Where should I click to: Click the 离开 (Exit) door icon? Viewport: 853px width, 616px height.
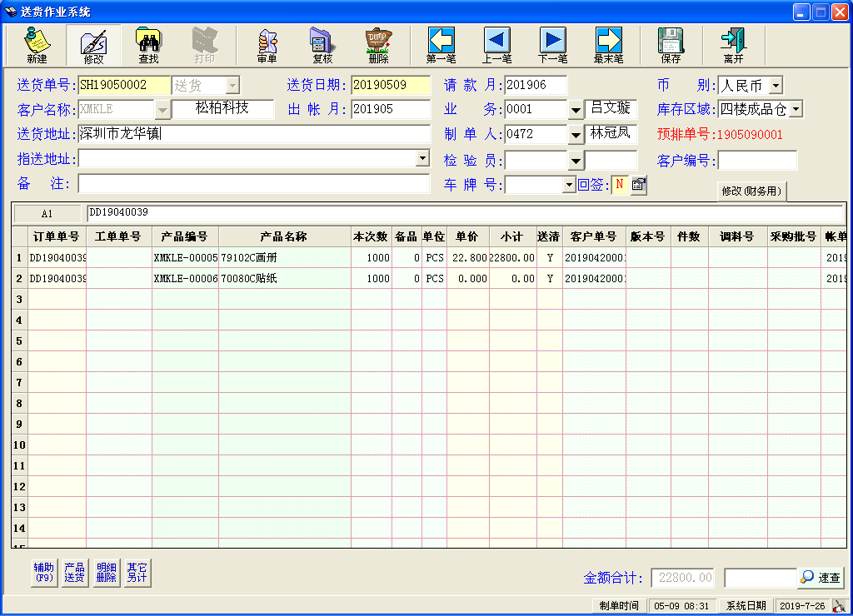point(733,45)
